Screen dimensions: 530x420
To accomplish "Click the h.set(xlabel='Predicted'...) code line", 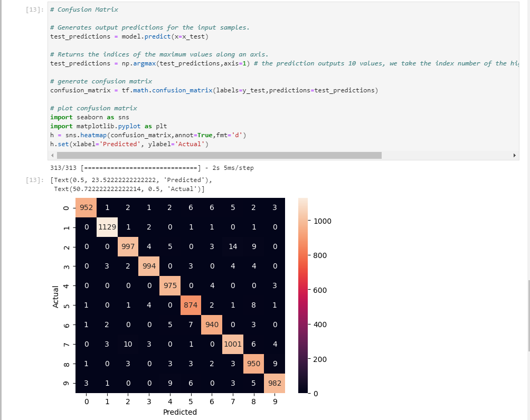I will tap(129, 144).
